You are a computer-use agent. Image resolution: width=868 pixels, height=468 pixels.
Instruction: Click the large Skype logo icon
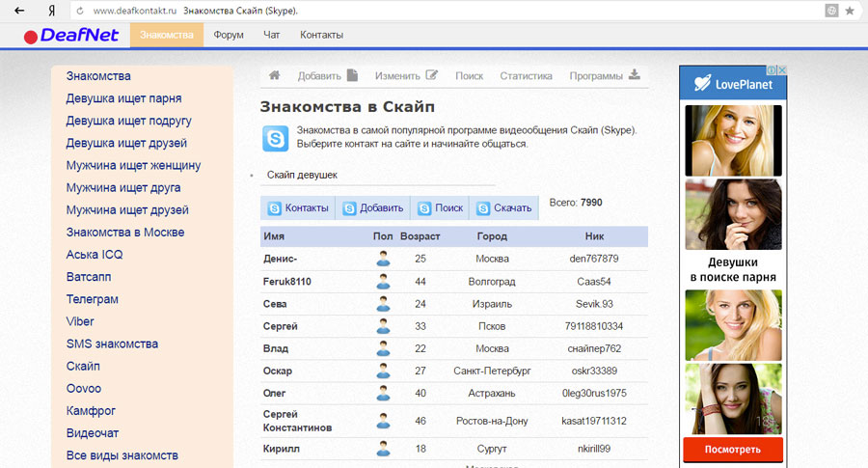click(x=275, y=137)
